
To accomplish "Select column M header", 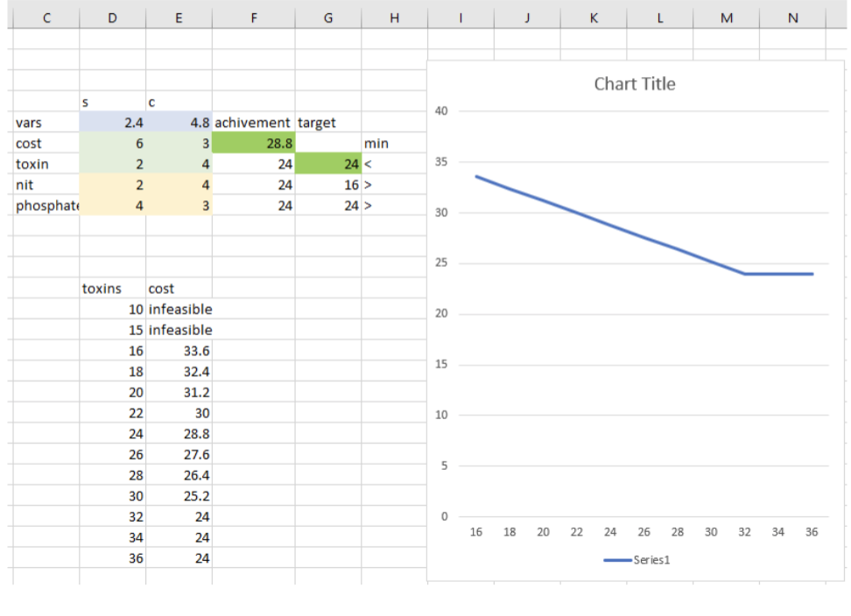I will 726,17.
